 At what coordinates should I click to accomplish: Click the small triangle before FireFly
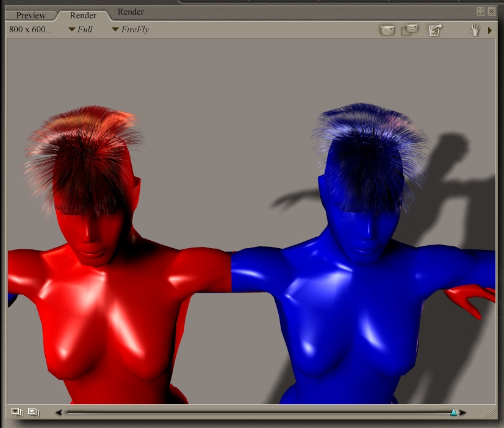[115, 29]
